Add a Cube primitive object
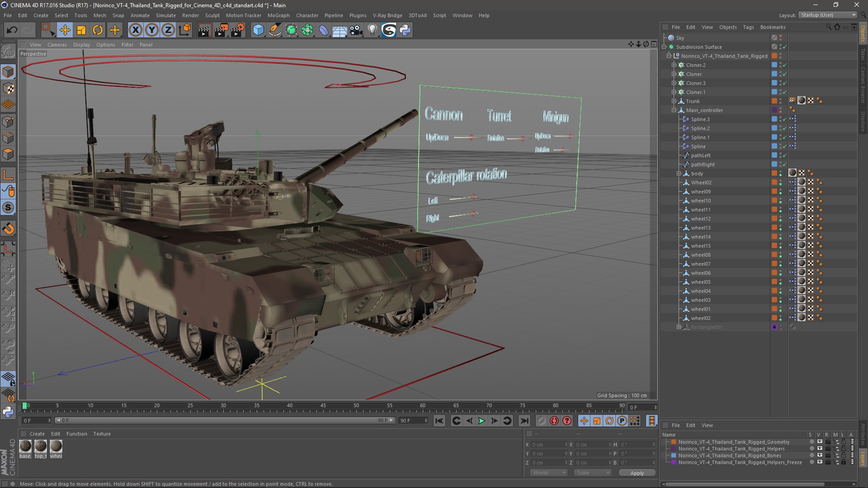This screenshot has height=488, width=868. pyautogui.click(x=258, y=30)
